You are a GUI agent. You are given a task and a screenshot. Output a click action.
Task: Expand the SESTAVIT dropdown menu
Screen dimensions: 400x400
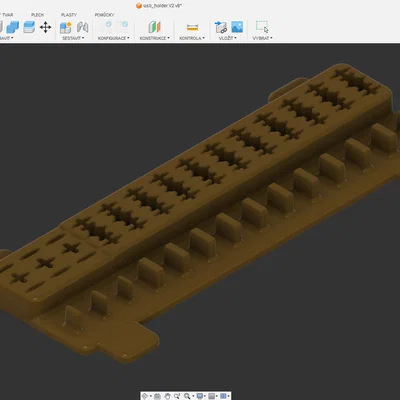click(73, 38)
